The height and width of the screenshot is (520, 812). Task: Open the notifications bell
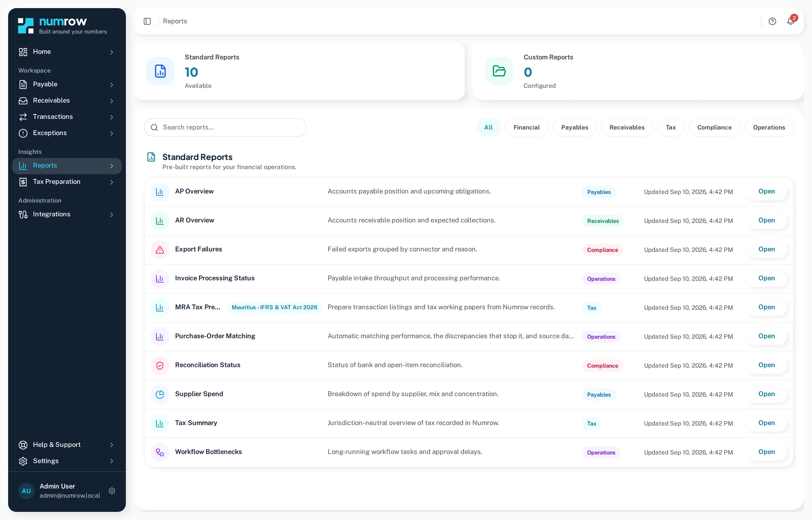coord(791,21)
